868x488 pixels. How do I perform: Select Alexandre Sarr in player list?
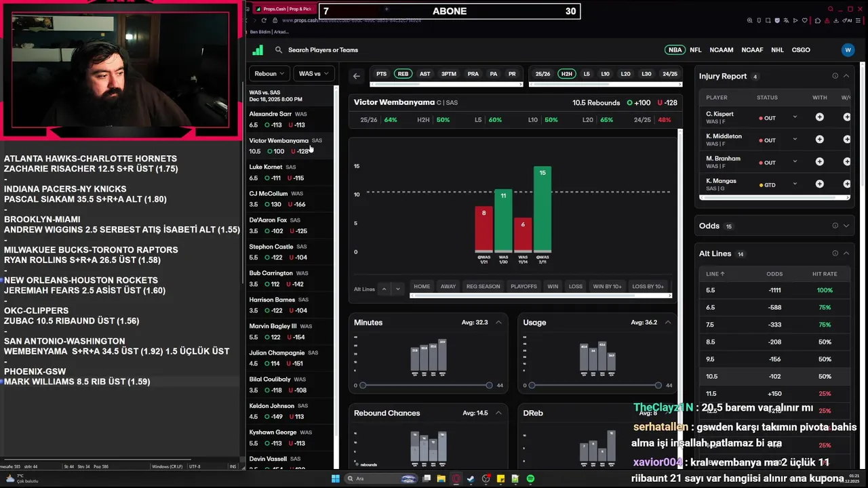coord(291,119)
